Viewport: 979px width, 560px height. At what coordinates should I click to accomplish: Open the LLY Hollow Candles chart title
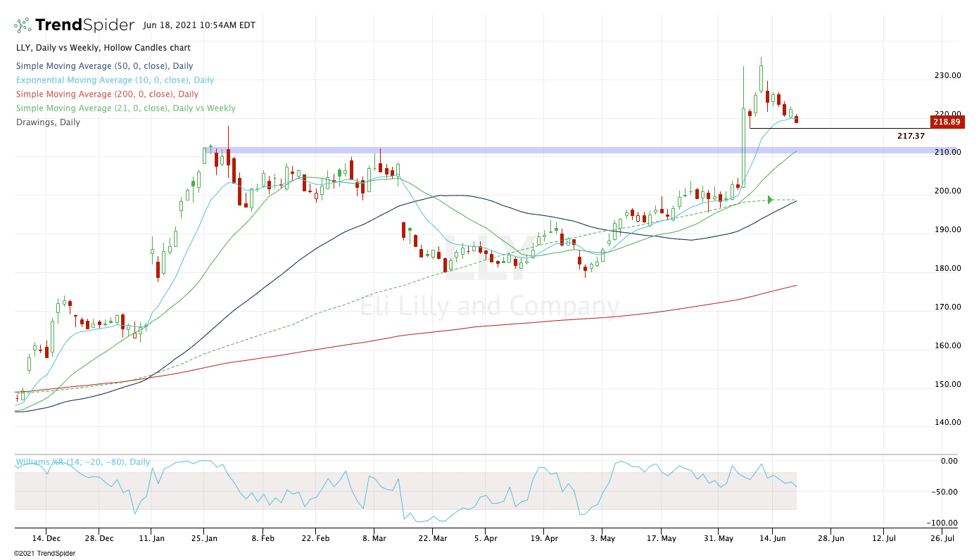click(103, 48)
